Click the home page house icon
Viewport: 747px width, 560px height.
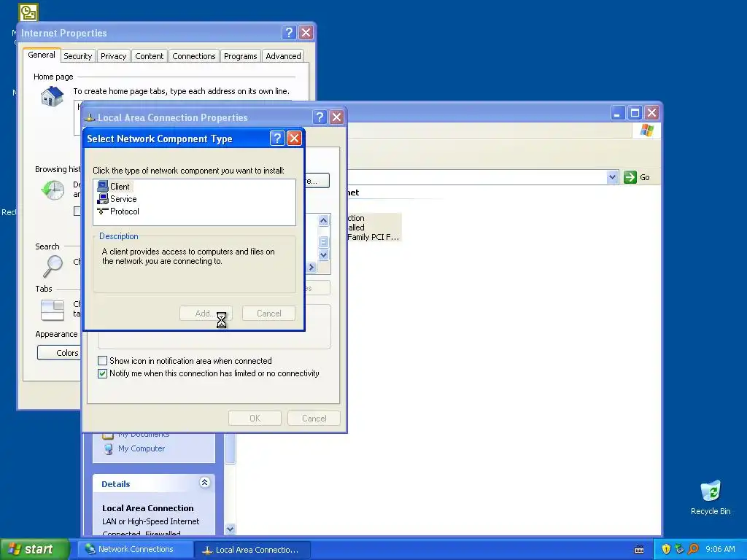point(52,97)
